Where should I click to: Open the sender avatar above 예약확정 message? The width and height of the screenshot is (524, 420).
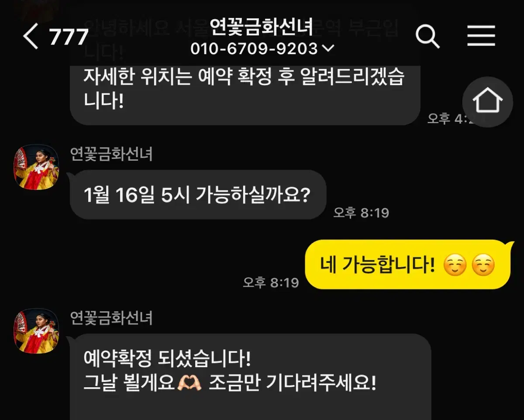37,331
